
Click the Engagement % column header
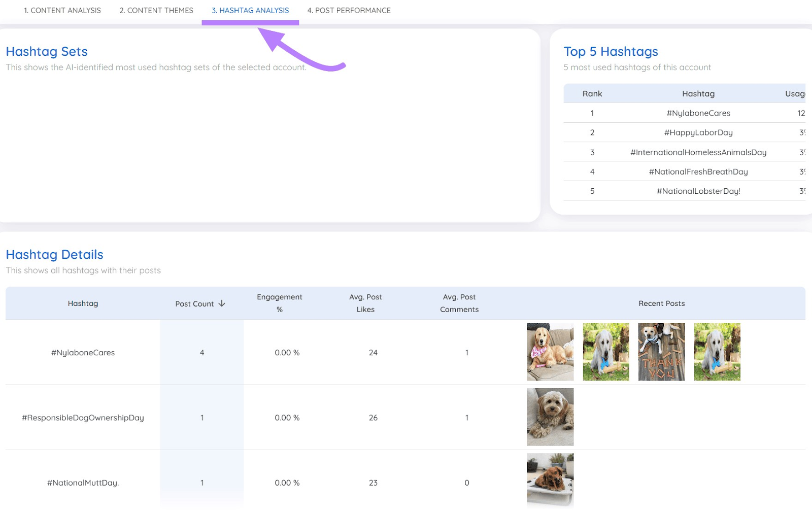[x=280, y=303]
